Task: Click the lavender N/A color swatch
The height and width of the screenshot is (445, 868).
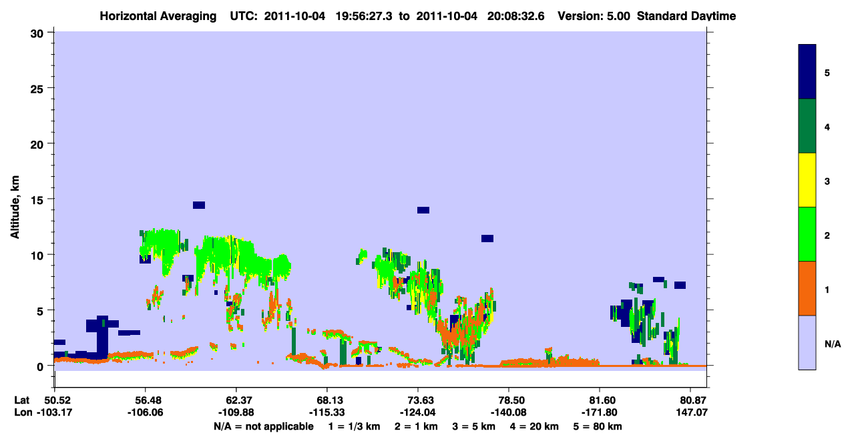Action: click(x=807, y=342)
